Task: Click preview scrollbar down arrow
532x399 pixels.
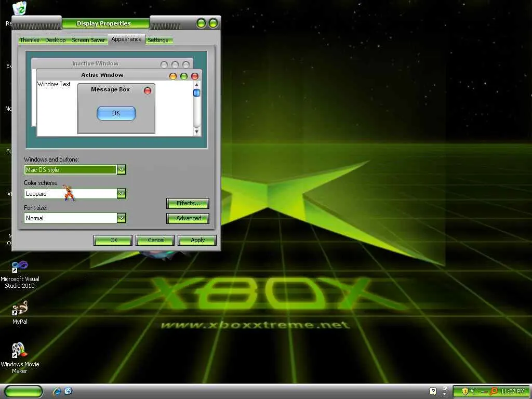Action: pyautogui.click(x=196, y=131)
